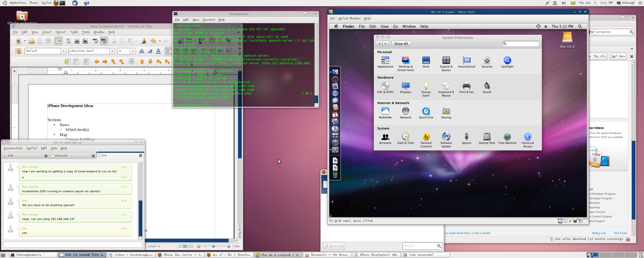
Task: Expand the Liberation Serif font dropdown
Action: 112,51
